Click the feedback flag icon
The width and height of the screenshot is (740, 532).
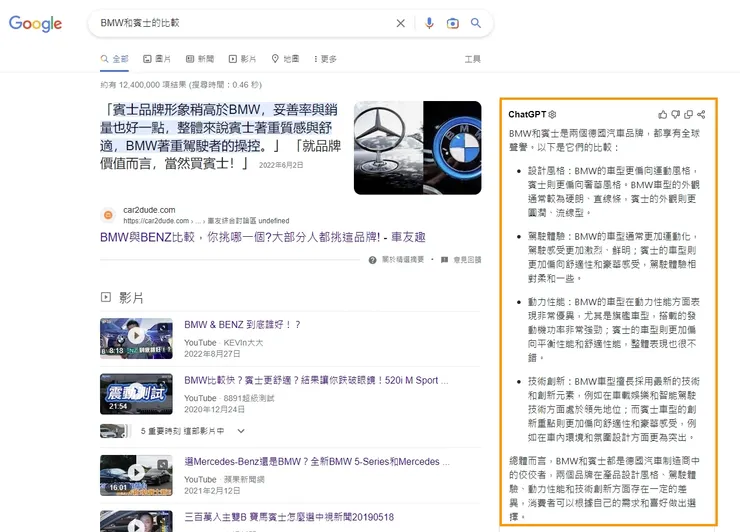point(444,260)
